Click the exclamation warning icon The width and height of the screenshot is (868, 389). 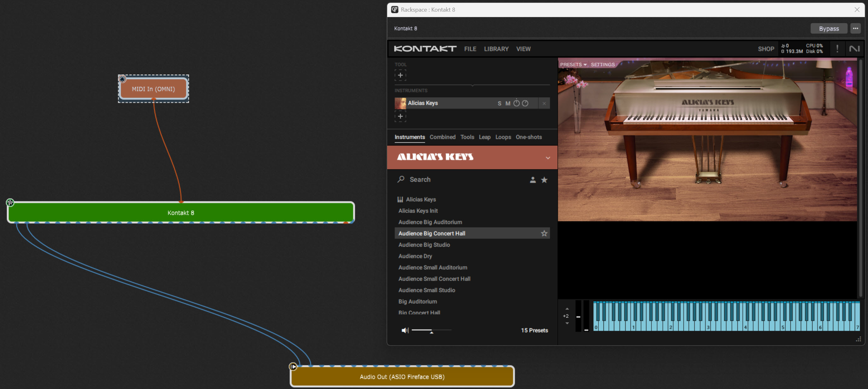[837, 49]
